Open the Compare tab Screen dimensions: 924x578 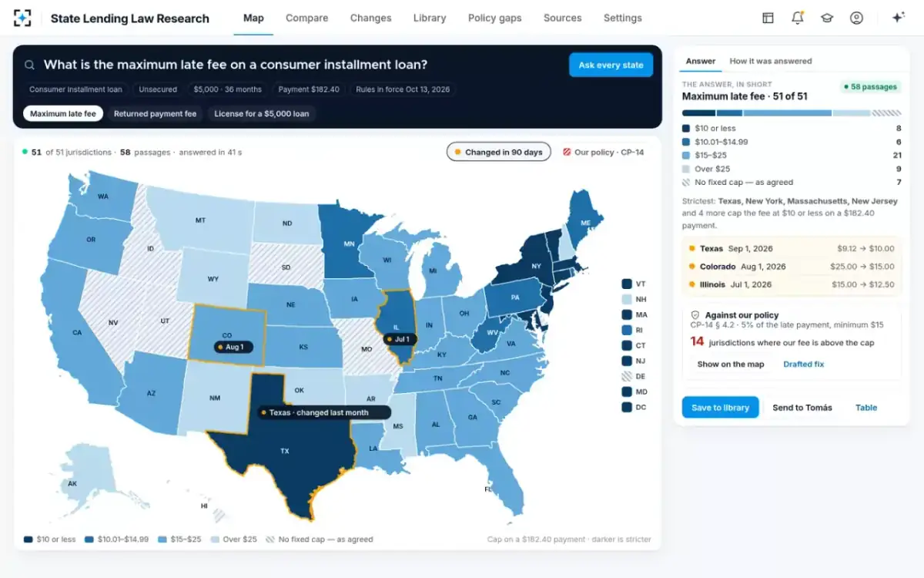click(x=307, y=18)
